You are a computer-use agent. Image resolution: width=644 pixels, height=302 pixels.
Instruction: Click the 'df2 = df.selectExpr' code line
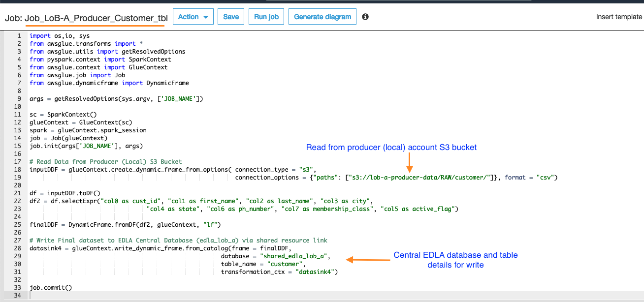pyautogui.click(x=201, y=201)
